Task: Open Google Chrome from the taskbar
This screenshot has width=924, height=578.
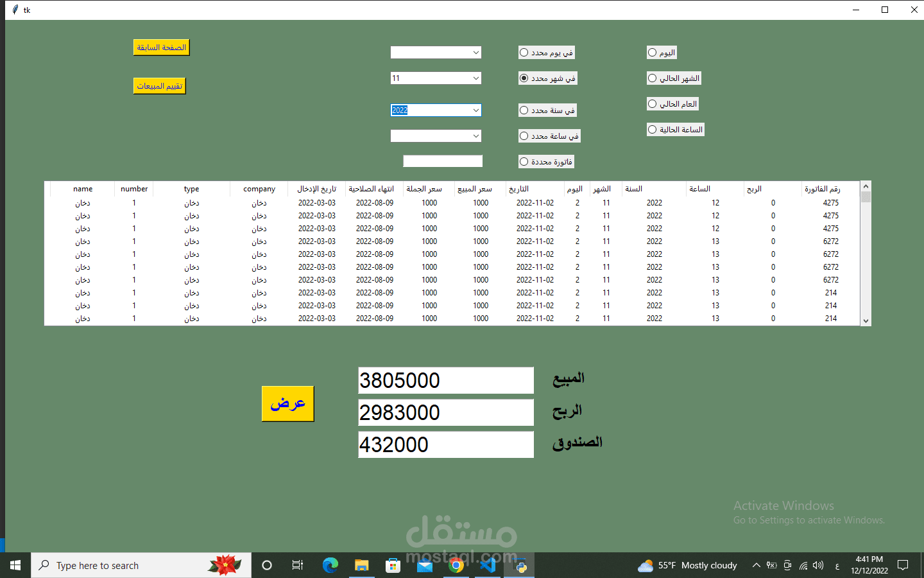Action: (456, 565)
